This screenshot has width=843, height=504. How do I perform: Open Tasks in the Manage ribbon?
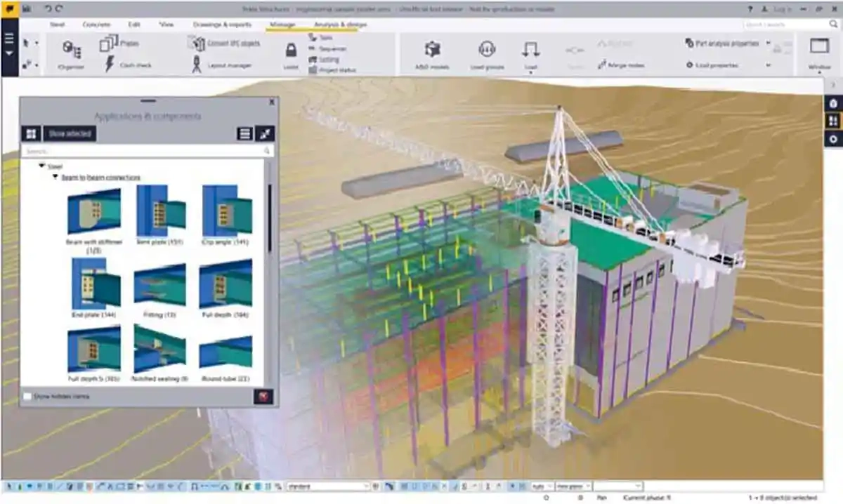pyautogui.click(x=320, y=38)
